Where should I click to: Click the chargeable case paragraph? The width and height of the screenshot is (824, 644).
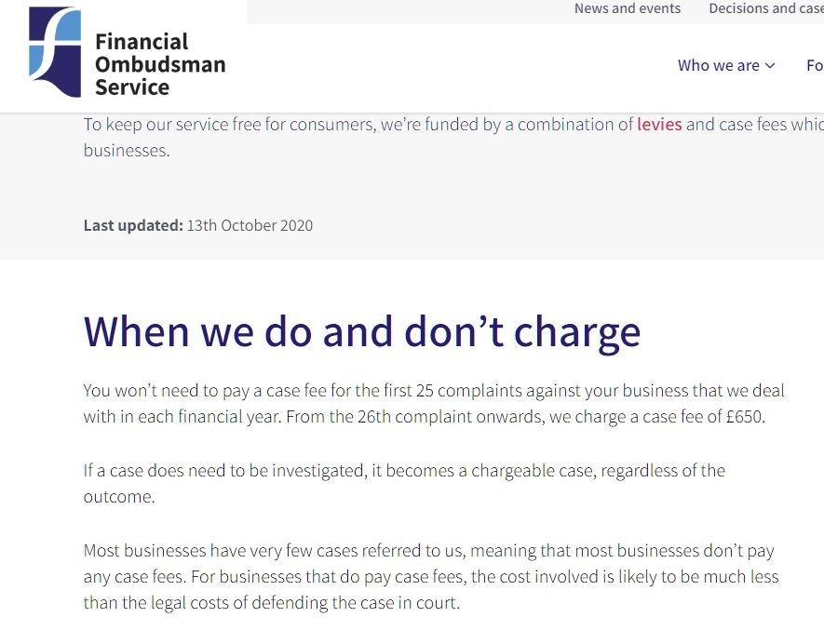pyautogui.click(x=404, y=483)
